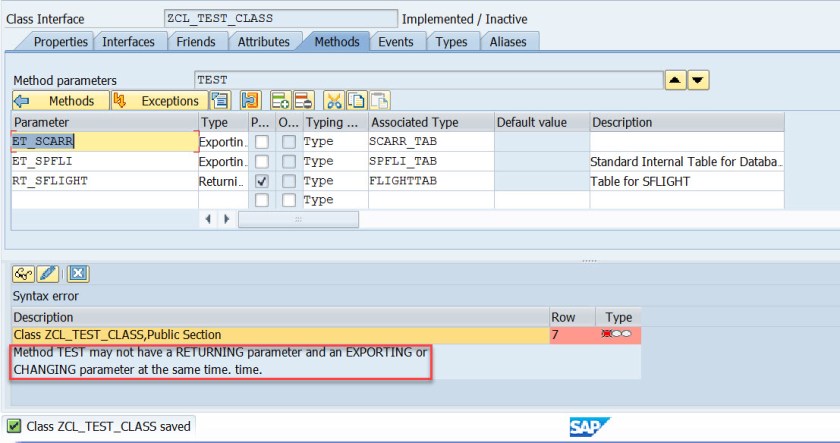This screenshot has height=443, width=840.
Task: Click Typing method cell for RT_SFLIGHT
Action: (x=335, y=181)
